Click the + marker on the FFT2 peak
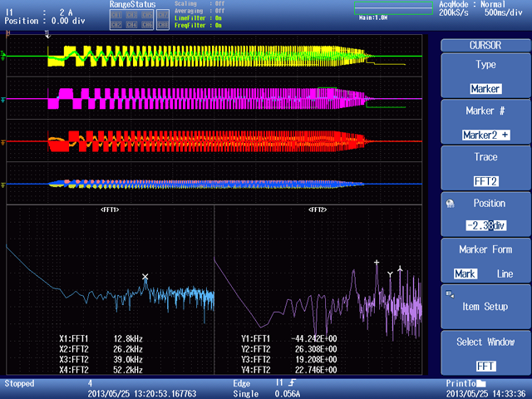Screen dimensions: 532x399 [377, 263]
